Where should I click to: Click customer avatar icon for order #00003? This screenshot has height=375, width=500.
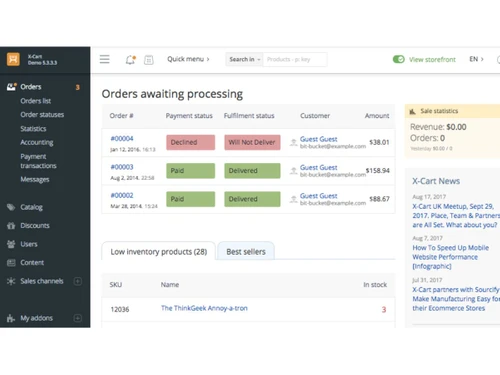293,171
